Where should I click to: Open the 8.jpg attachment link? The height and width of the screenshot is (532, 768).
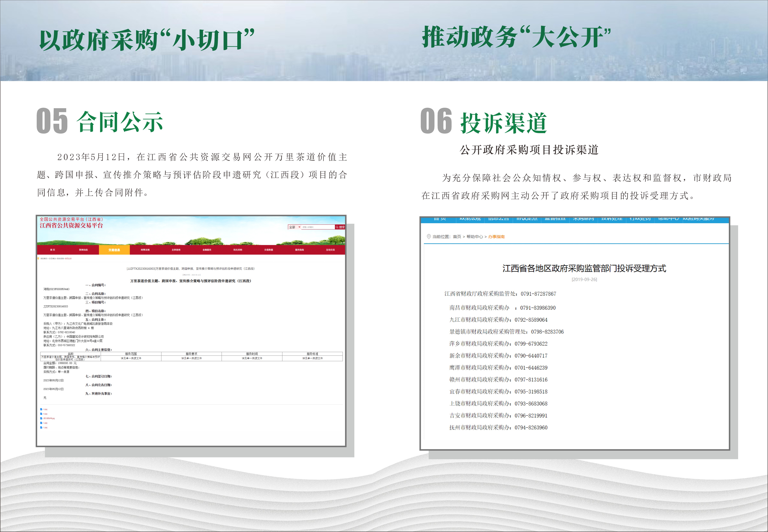45,414
